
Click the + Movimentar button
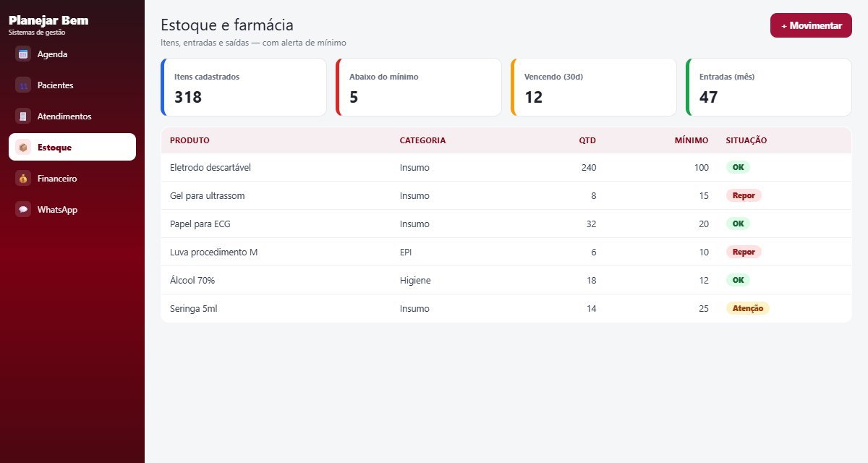click(x=811, y=25)
